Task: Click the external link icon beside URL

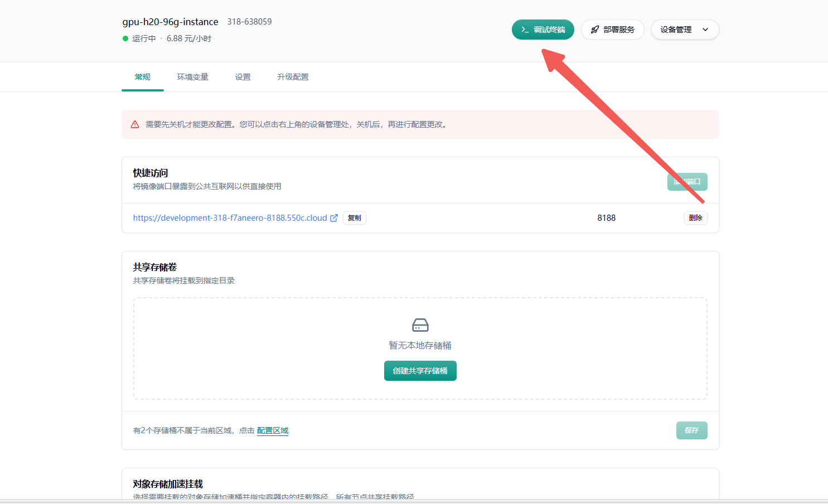Action: [x=334, y=218]
